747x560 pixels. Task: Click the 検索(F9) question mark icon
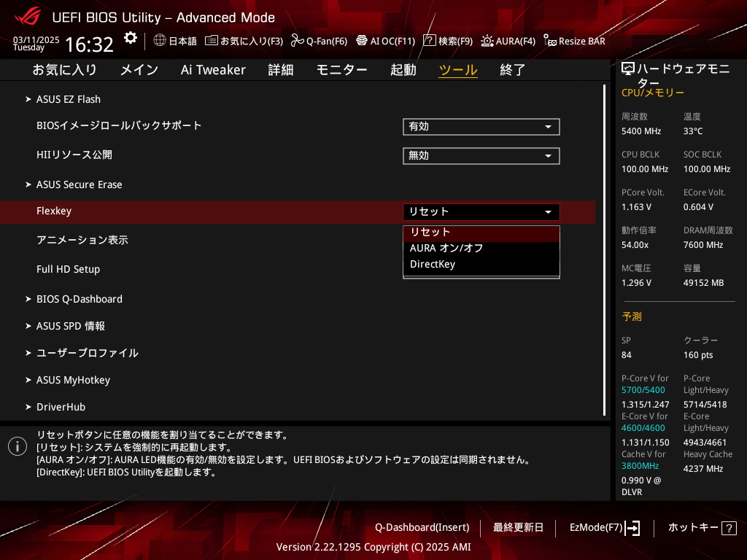[429, 41]
